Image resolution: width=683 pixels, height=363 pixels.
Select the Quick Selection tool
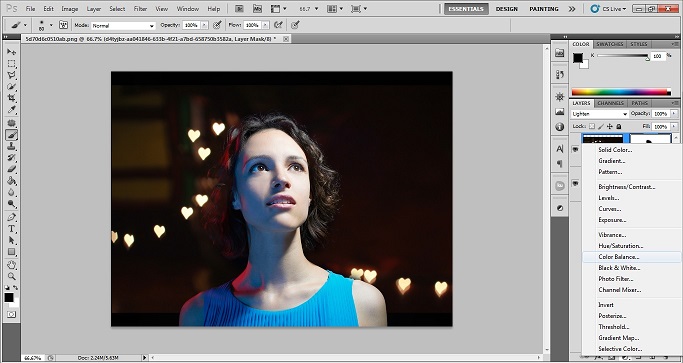coord(11,87)
